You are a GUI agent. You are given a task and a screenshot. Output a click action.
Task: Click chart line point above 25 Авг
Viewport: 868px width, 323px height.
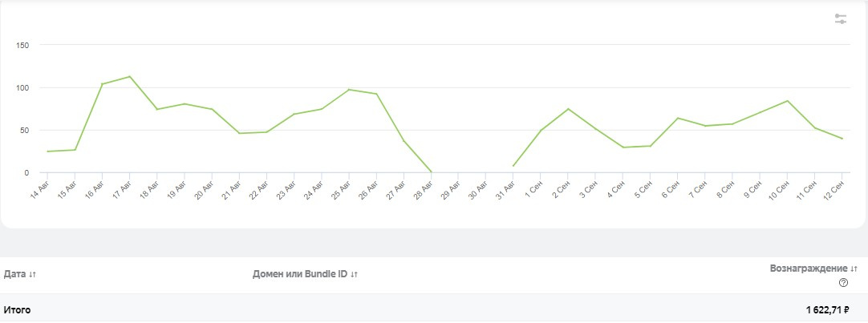point(349,90)
